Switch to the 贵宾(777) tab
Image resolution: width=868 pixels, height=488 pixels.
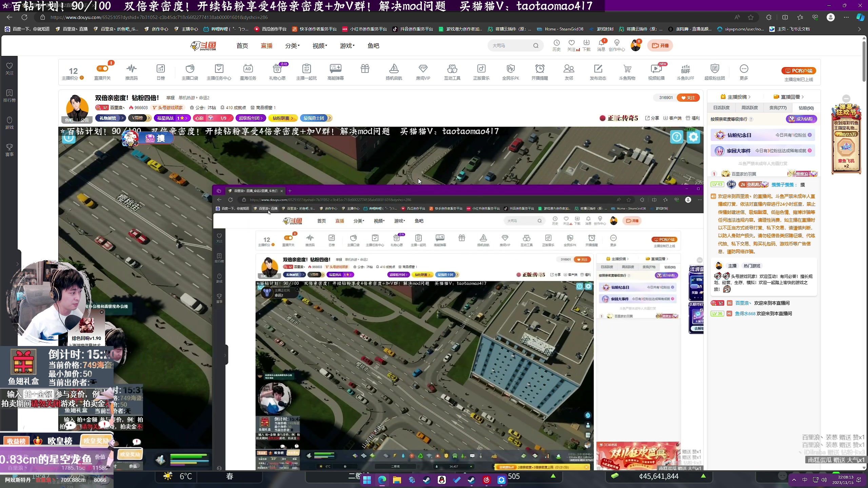tap(778, 108)
